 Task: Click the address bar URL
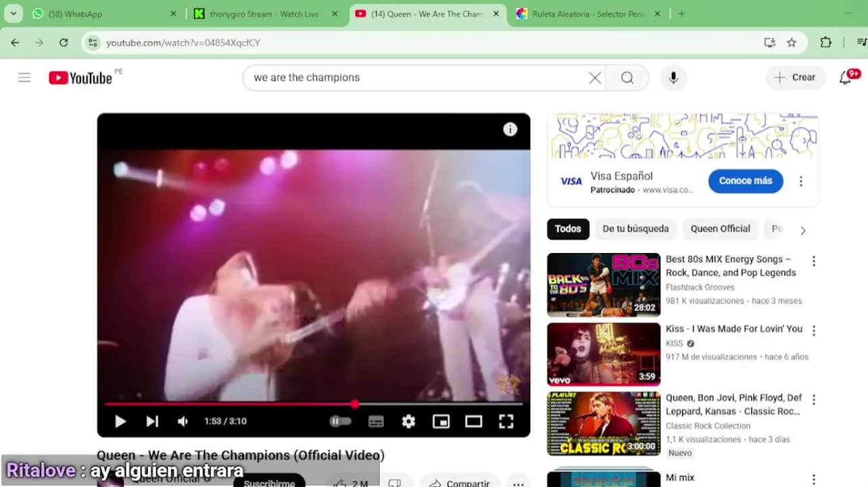click(x=183, y=43)
